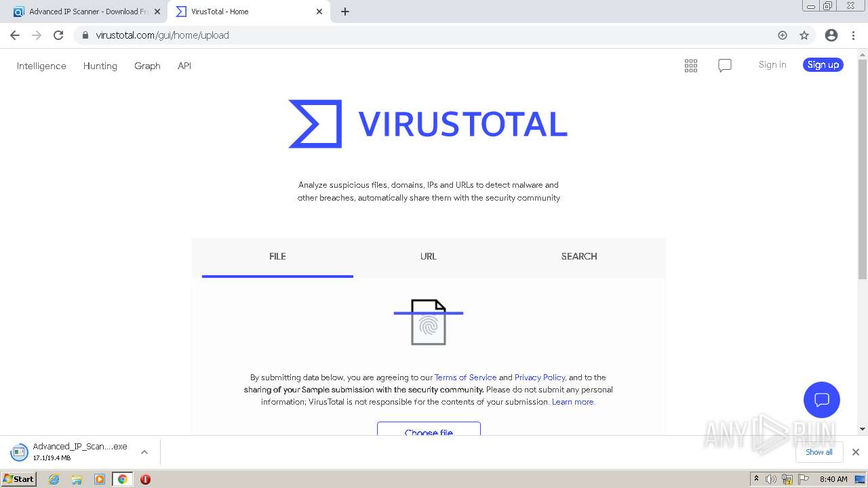
Task: Click the padlock site info icon
Action: click(x=85, y=35)
